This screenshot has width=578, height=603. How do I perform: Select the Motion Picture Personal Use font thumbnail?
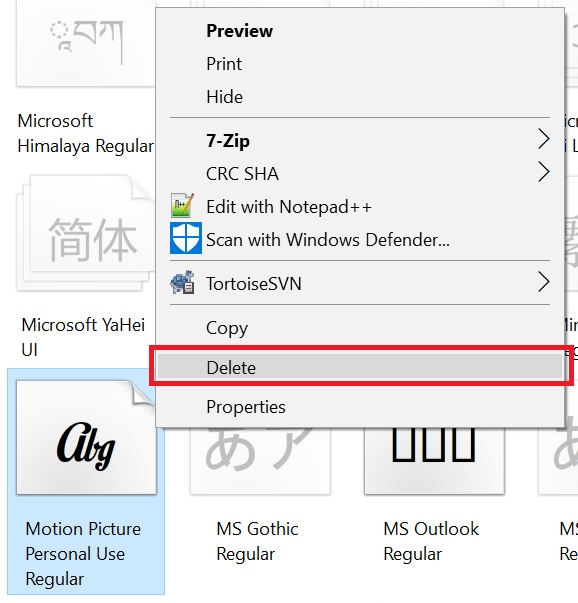pyautogui.click(x=86, y=437)
